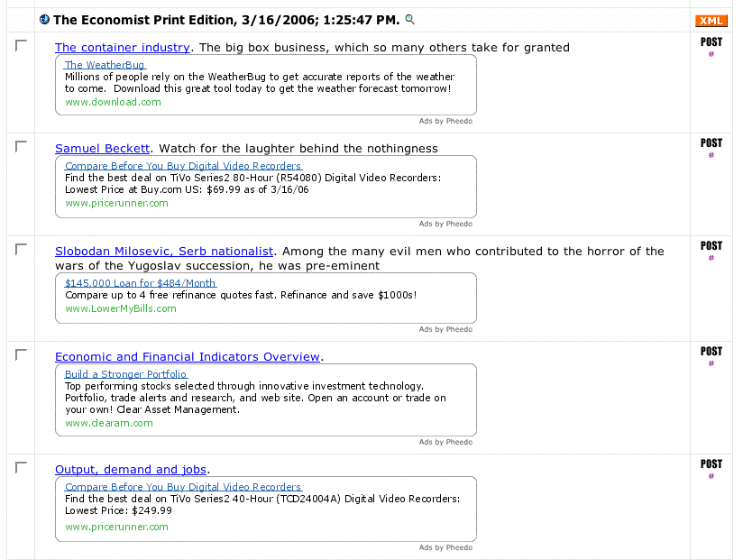This screenshot has height=560, width=743.
Task: Click POST icon for the container industry item
Action: point(711,41)
